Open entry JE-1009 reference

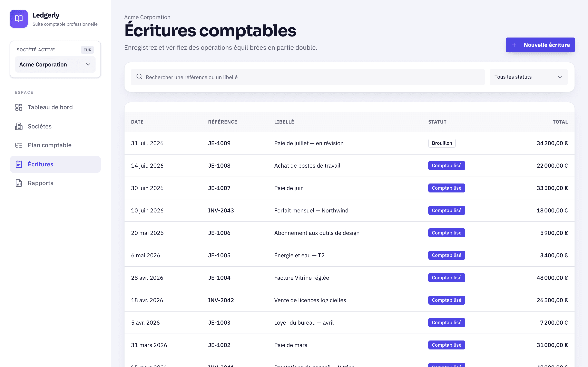[x=219, y=143]
